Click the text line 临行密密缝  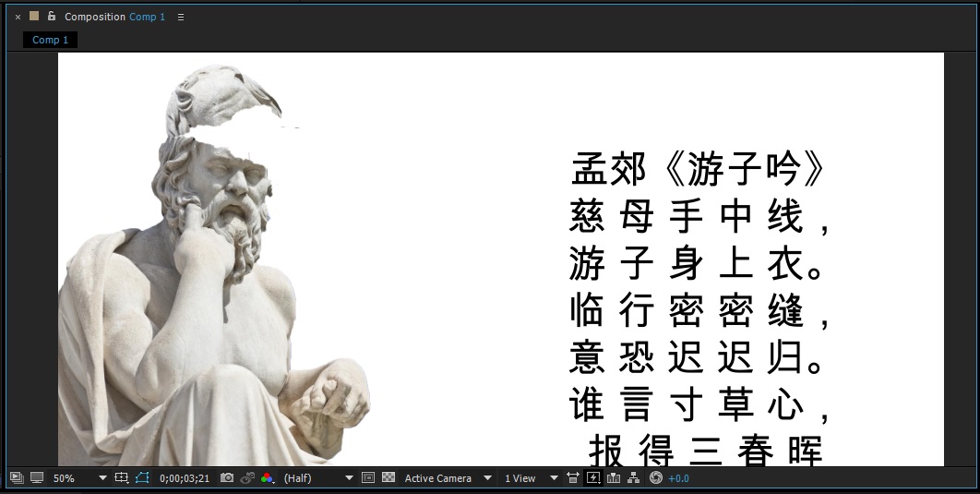700,310
